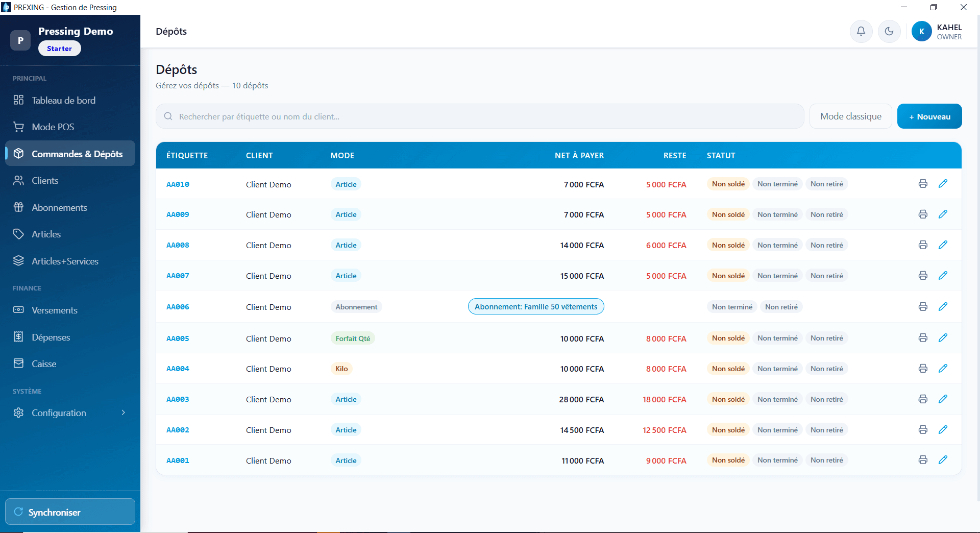This screenshot has width=980, height=533.
Task: Open Articles+Services page
Action: point(70,261)
